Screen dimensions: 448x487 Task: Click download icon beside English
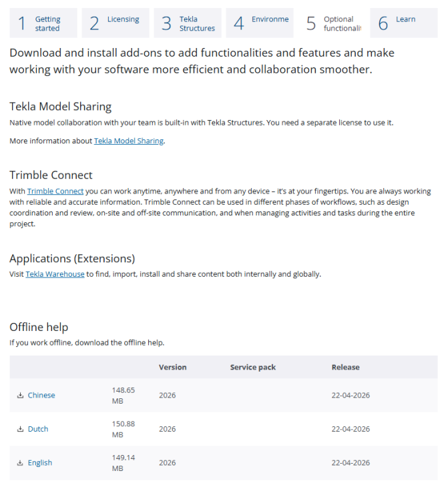tap(20, 463)
